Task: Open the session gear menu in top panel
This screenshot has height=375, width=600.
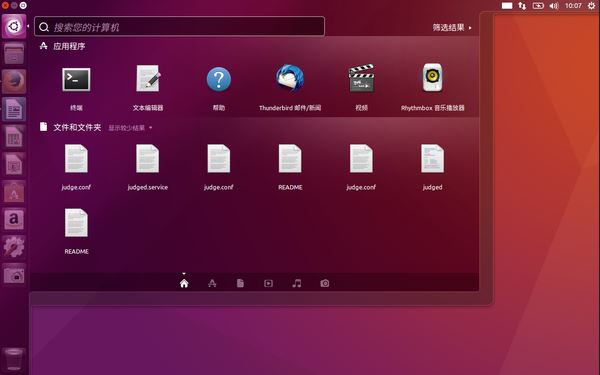Action: tap(592, 6)
